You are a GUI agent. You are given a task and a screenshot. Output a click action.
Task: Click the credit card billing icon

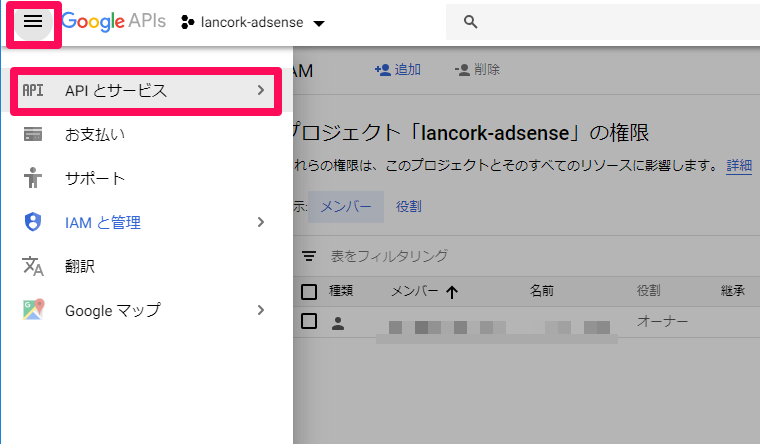pos(33,134)
